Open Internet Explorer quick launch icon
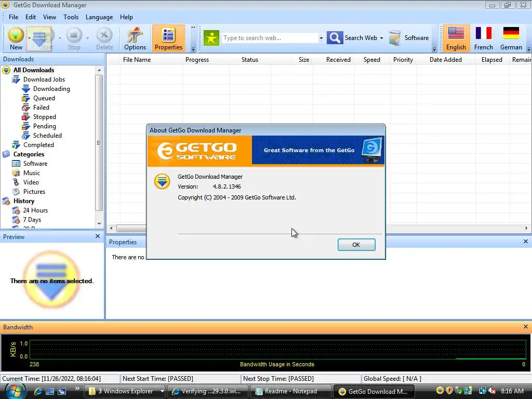532x399 pixels. click(37, 391)
